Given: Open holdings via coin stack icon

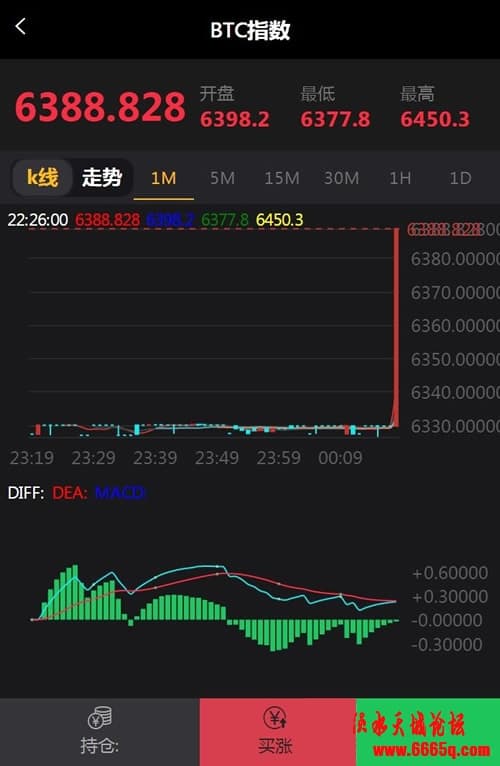Looking at the screenshot, I should tap(100, 718).
